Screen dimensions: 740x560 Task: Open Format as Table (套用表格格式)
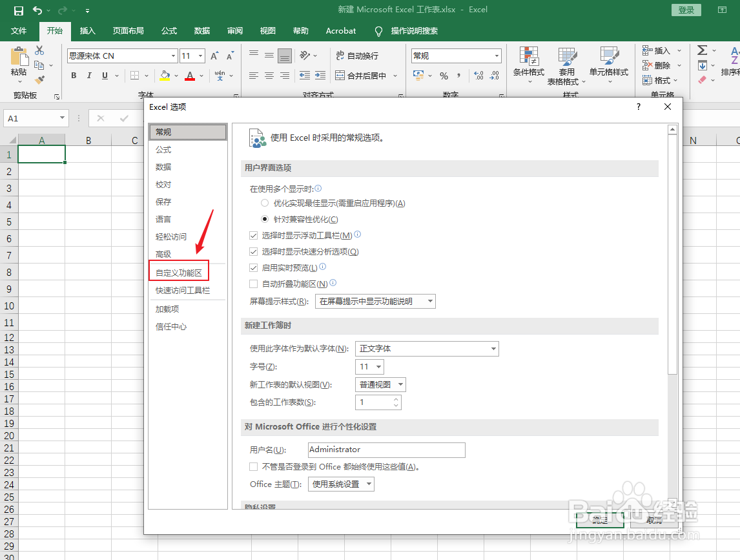tap(566, 66)
